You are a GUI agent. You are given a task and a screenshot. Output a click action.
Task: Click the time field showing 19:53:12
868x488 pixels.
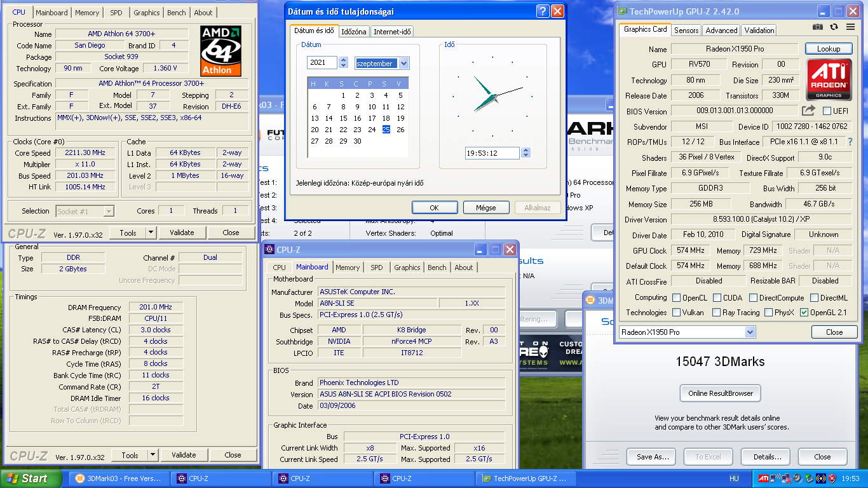pos(492,152)
